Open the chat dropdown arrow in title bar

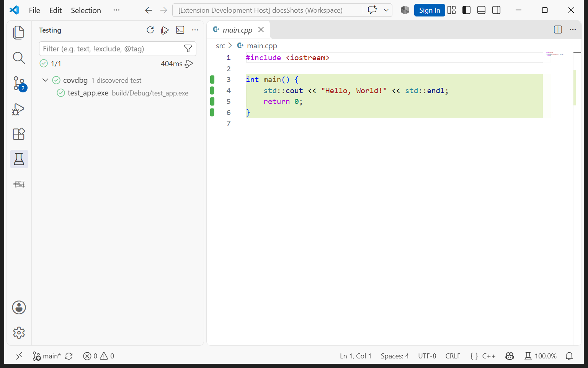click(386, 10)
